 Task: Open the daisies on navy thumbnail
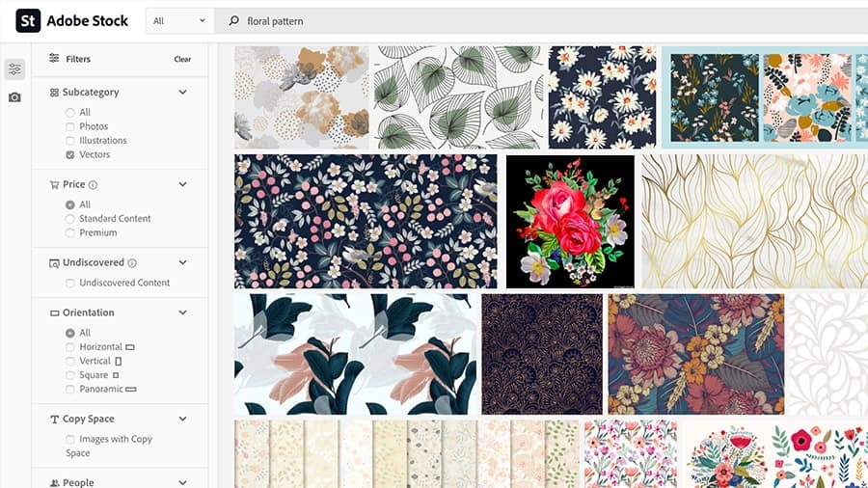[602, 97]
